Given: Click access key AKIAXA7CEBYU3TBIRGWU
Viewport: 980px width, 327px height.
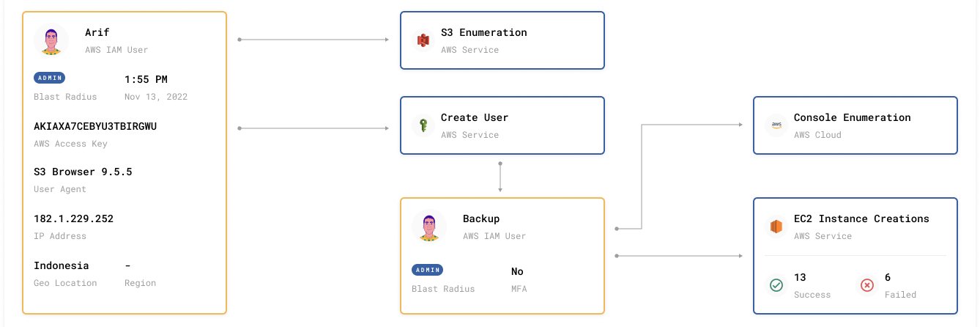Looking at the screenshot, I should [95, 126].
